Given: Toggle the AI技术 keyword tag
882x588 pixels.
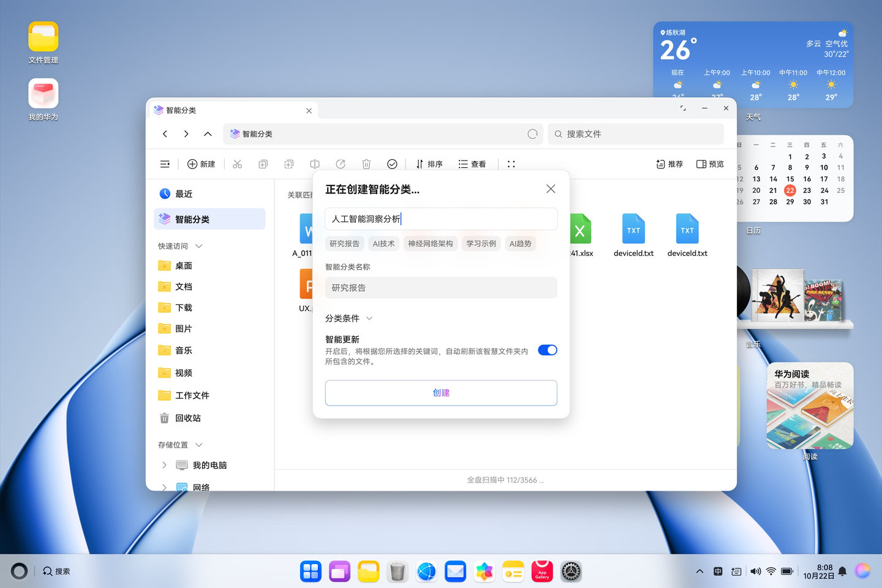Looking at the screenshot, I should click(383, 243).
